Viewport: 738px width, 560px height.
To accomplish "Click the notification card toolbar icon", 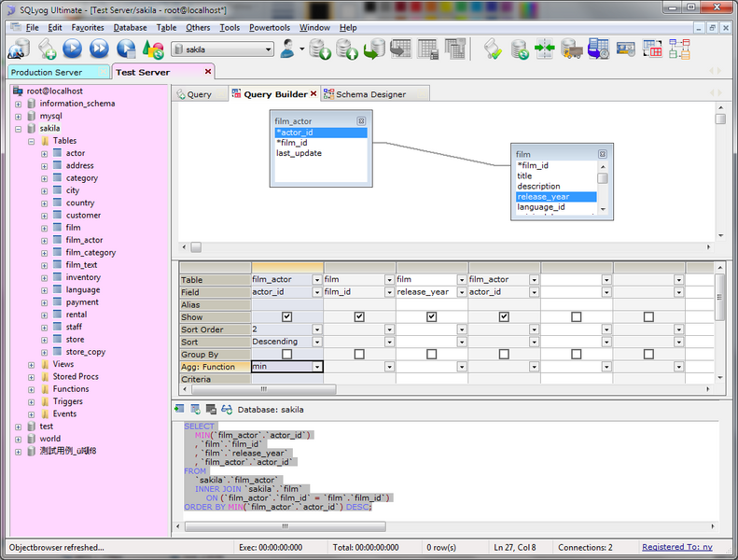I will pos(625,49).
